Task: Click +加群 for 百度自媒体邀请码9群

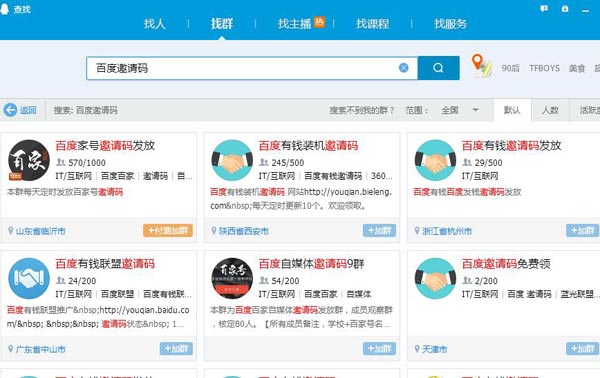Action: coord(379,349)
